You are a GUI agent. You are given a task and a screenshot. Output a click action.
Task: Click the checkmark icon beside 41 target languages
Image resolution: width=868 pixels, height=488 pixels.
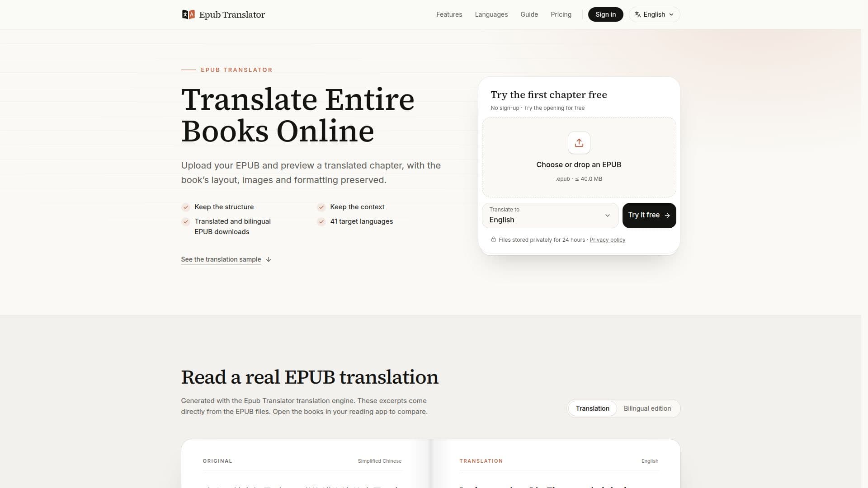[x=321, y=221]
